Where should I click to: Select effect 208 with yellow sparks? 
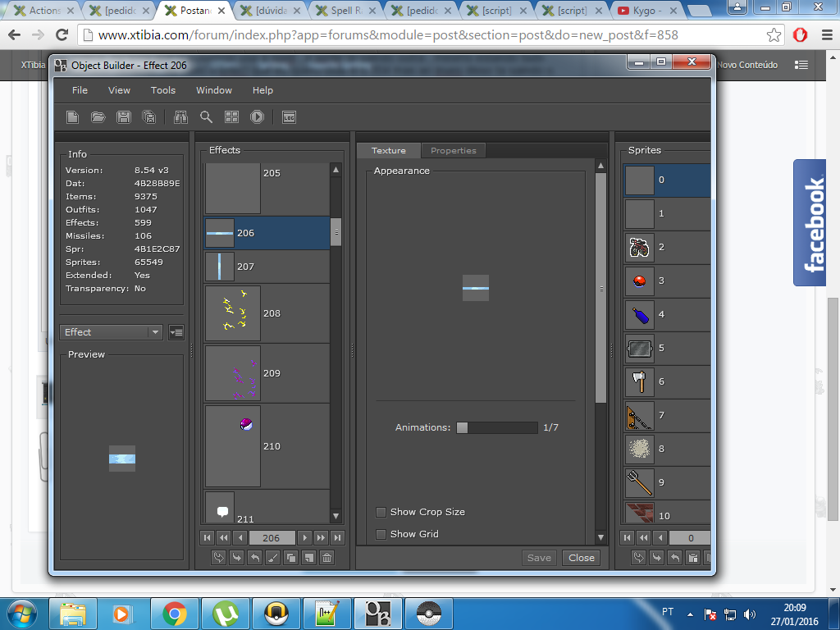[x=267, y=313]
